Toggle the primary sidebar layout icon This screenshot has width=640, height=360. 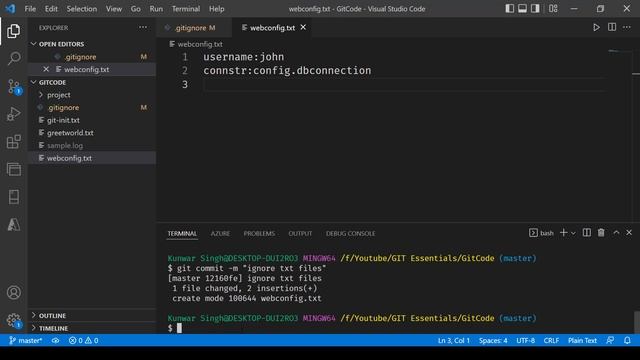tap(509, 9)
